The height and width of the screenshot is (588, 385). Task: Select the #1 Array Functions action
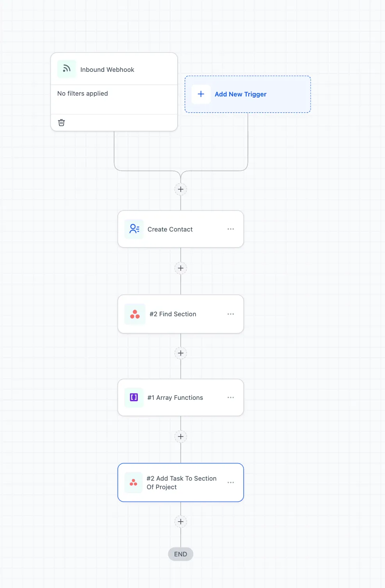point(181,397)
